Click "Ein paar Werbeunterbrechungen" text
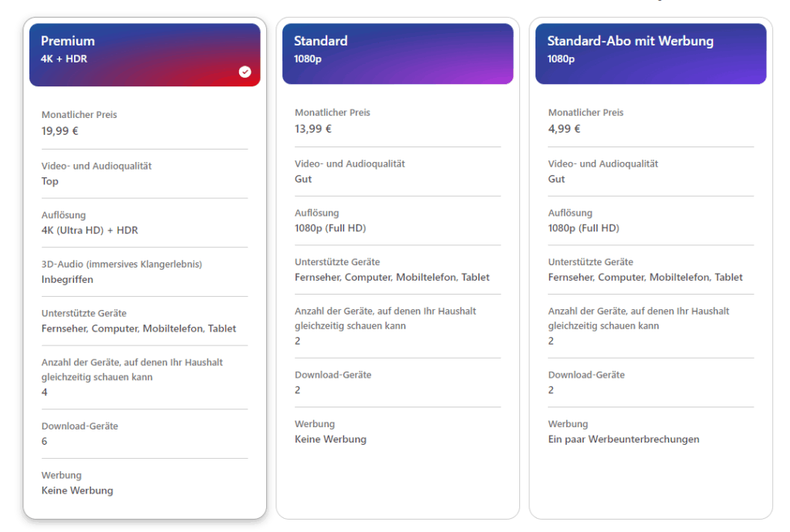Image resolution: width=790 pixels, height=532 pixels. [x=623, y=439]
